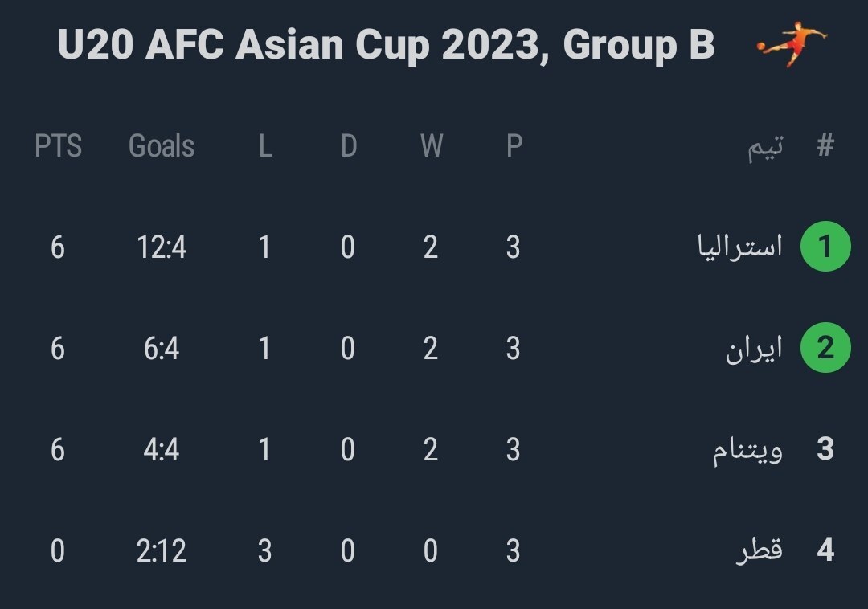Select the Iran team name
Viewport: 868px width, 609px height.
tap(754, 349)
